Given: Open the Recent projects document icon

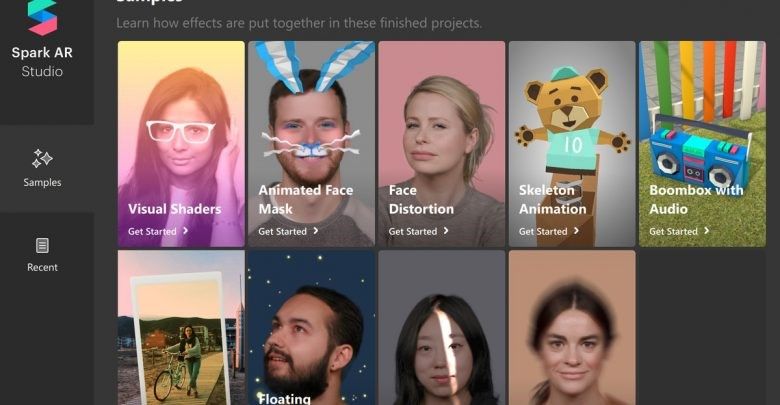Looking at the screenshot, I should coord(42,245).
